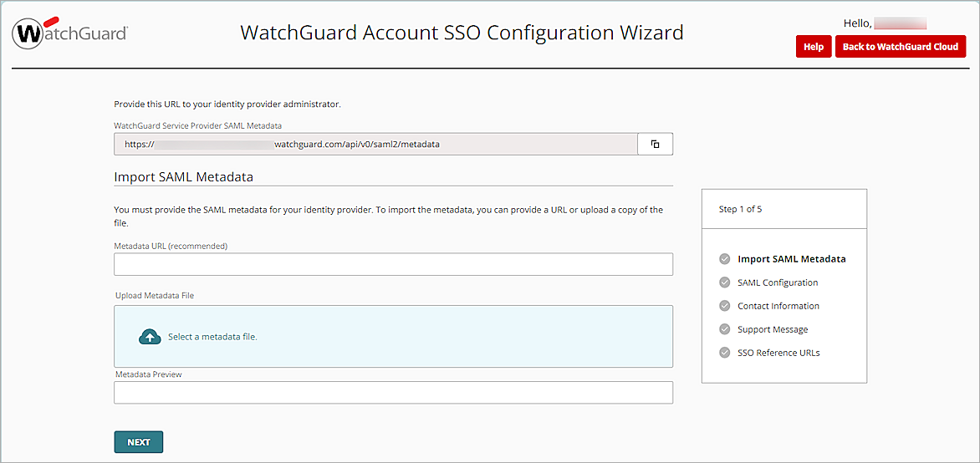Select the Import SAML Metadata step
This screenshot has width=980, height=463.
pos(791,259)
